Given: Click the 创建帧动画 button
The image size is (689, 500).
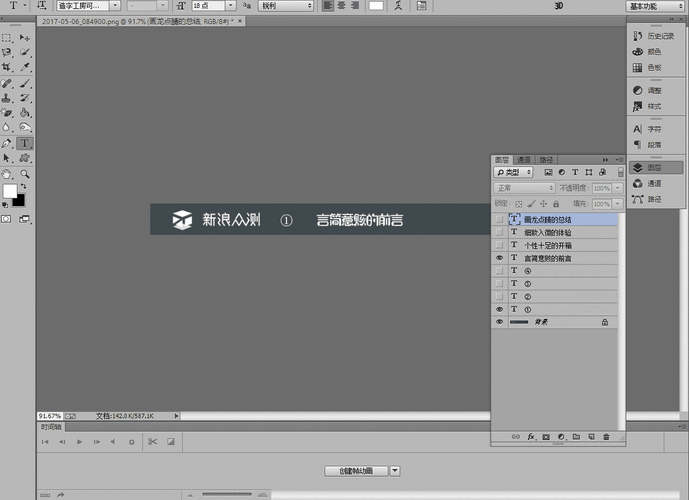Looking at the screenshot, I should coord(356,471).
